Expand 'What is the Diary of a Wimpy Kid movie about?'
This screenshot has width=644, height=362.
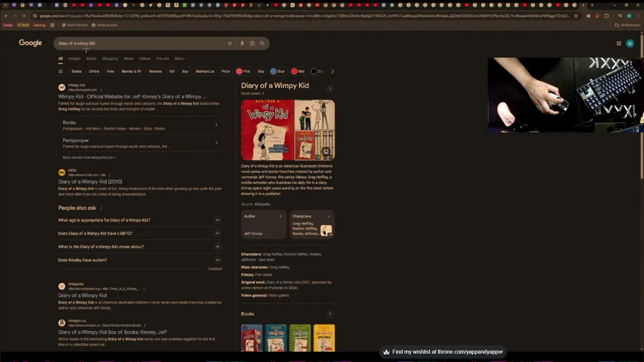(x=139, y=247)
